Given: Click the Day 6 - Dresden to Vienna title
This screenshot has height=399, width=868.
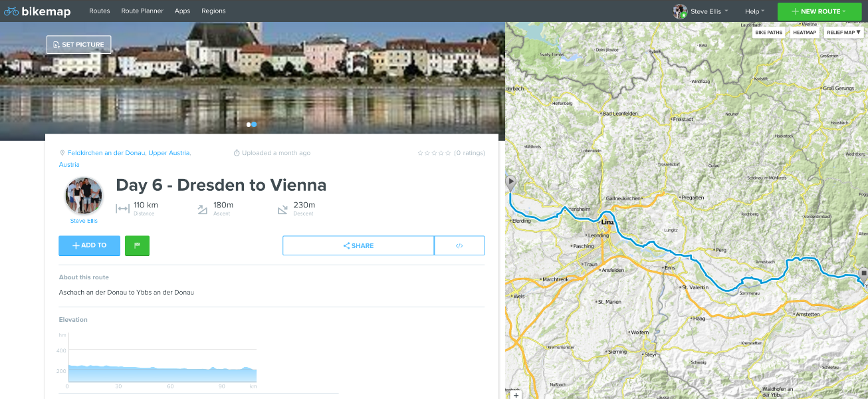Looking at the screenshot, I should click(221, 185).
